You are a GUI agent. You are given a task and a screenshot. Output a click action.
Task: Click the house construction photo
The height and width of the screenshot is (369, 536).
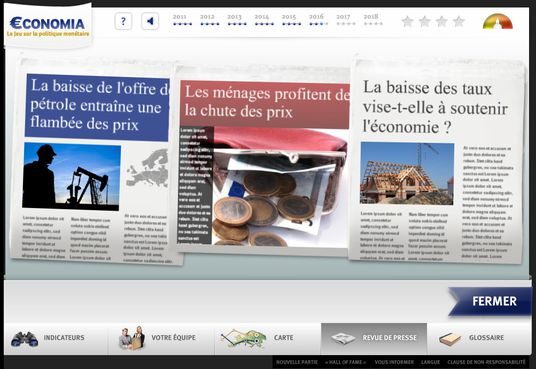click(407, 174)
